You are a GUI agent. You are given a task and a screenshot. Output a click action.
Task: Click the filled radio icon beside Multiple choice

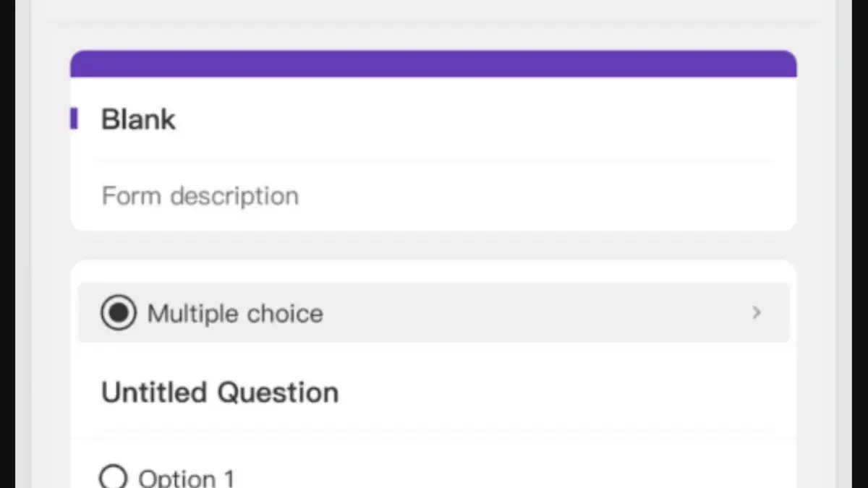pyautogui.click(x=118, y=313)
